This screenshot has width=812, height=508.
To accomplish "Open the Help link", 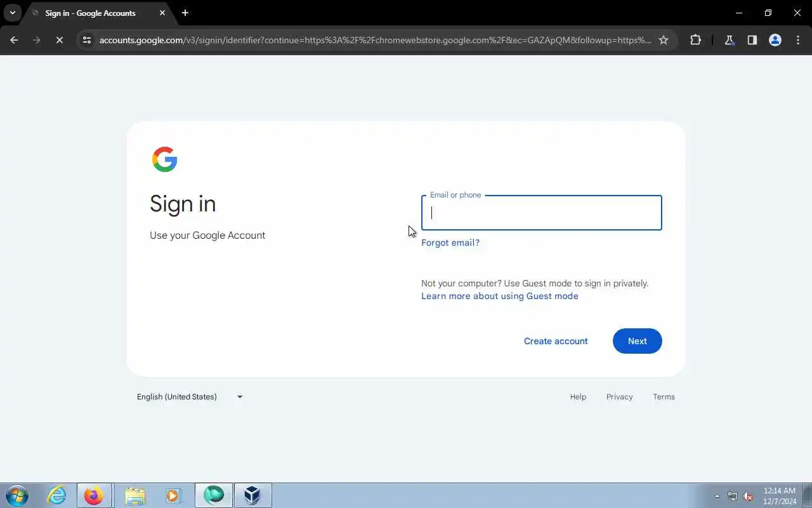I will coord(578,397).
